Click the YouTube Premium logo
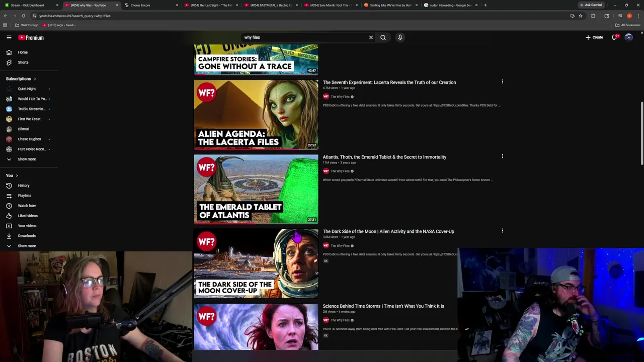 pos(31,38)
